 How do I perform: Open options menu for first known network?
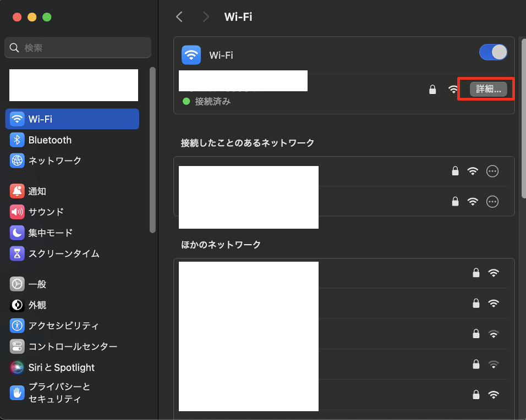tap(492, 172)
